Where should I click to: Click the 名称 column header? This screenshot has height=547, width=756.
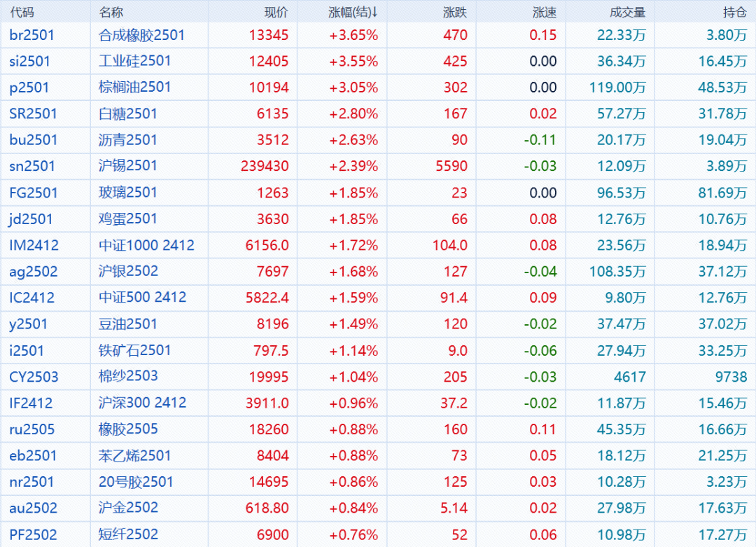(x=111, y=12)
